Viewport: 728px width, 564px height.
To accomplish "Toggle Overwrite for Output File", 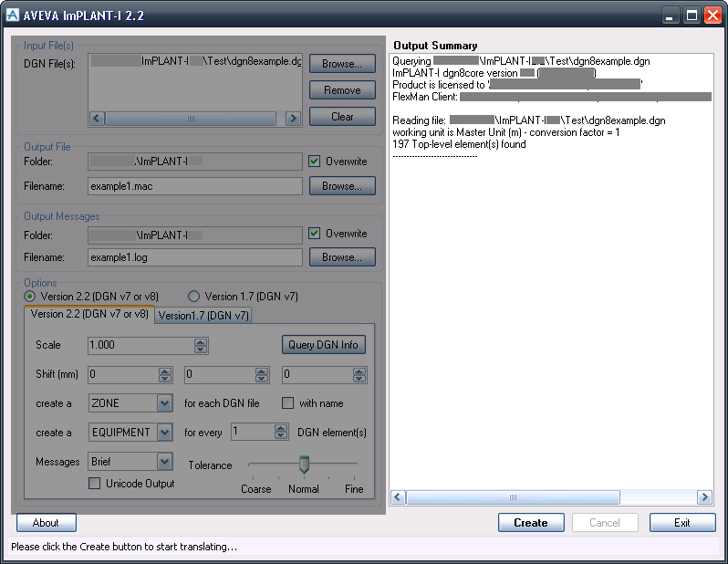I will (x=315, y=162).
